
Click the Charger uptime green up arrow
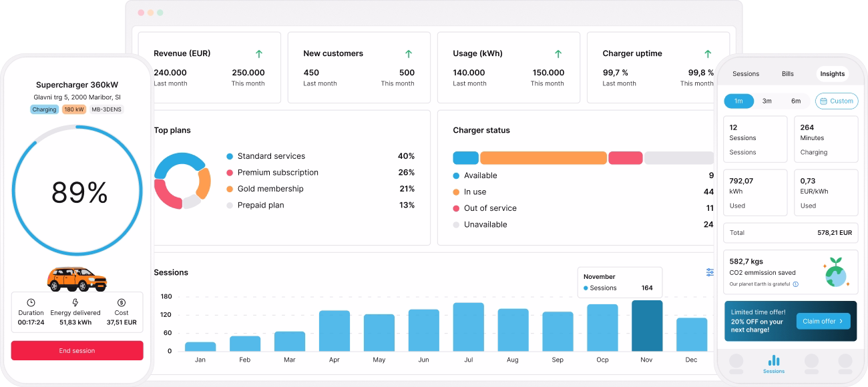[708, 53]
